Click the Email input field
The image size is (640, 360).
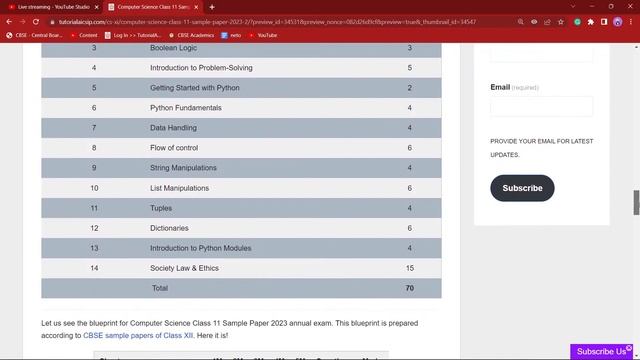[541, 107]
